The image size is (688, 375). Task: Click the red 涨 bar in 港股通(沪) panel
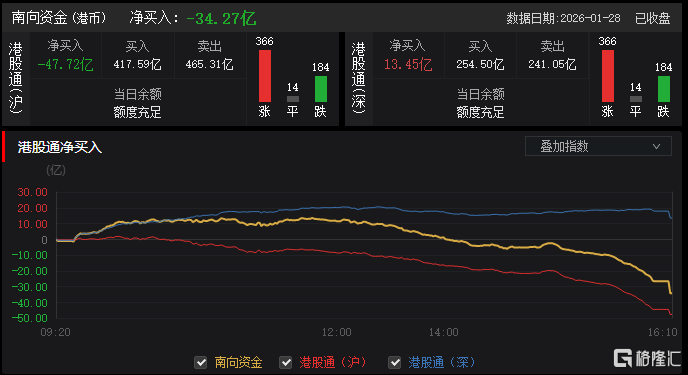(265, 76)
